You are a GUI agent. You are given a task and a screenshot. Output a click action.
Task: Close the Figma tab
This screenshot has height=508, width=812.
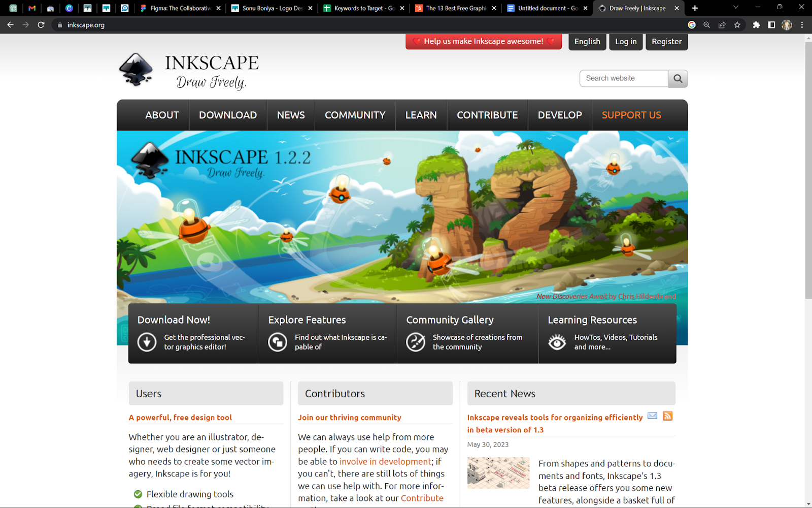pyautogui.click(x=219, y=8)
